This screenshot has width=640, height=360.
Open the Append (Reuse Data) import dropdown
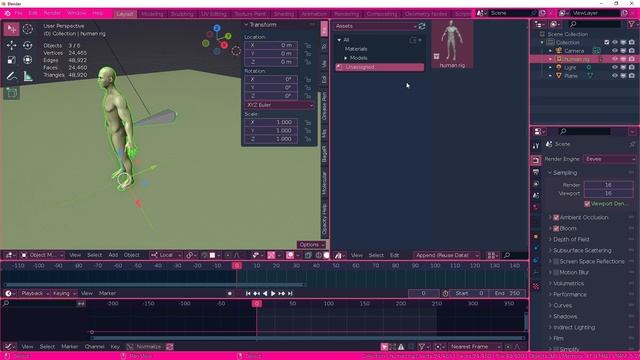click(x=447, y=255)
